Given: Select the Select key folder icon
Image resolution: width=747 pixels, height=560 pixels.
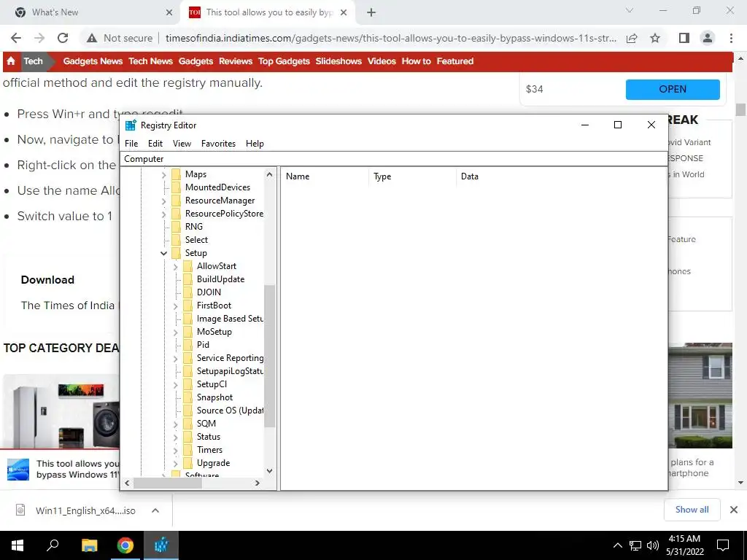Looking at the screenshot, I should click(x=177, y=239).
